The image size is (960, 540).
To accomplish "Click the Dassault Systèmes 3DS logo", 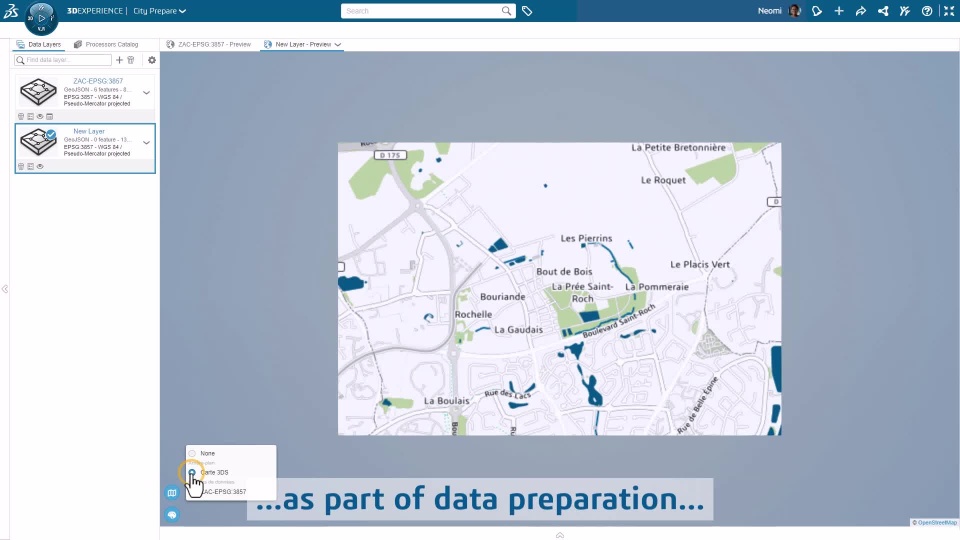I will click(11, 10).
